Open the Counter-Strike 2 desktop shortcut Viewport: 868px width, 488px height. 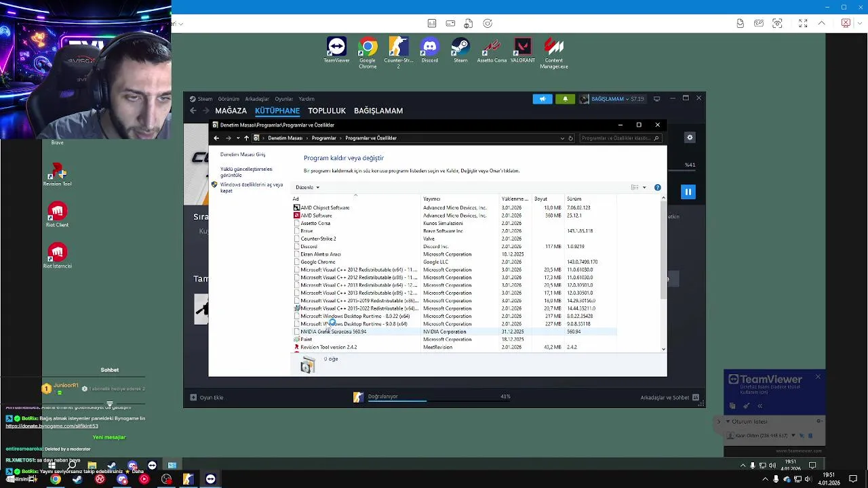point(399,53)
